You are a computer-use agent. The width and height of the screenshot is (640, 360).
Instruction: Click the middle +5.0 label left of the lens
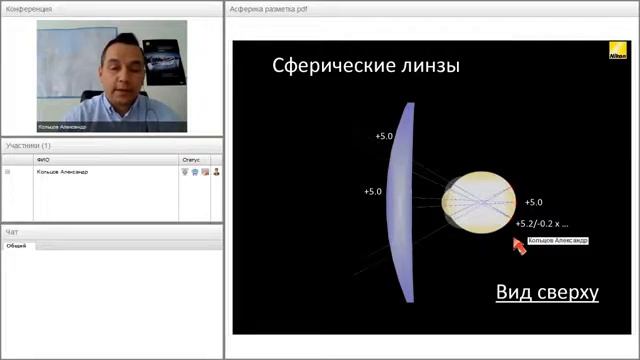click(x=373, y=191)
